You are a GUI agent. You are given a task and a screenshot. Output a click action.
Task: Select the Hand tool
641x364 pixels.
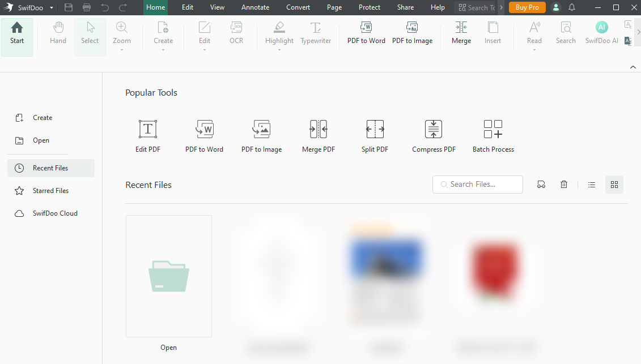pyautogui.click(x=57, y=34)
